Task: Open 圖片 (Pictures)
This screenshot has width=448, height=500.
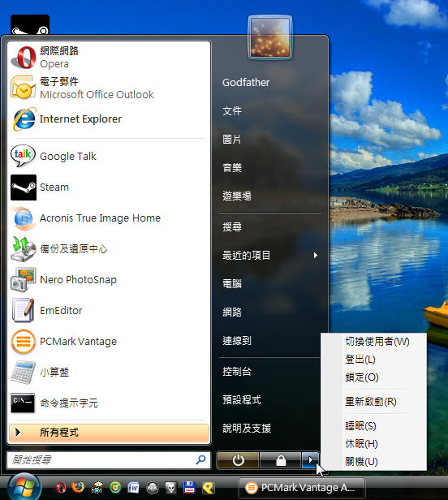Action: coord(232,140)
